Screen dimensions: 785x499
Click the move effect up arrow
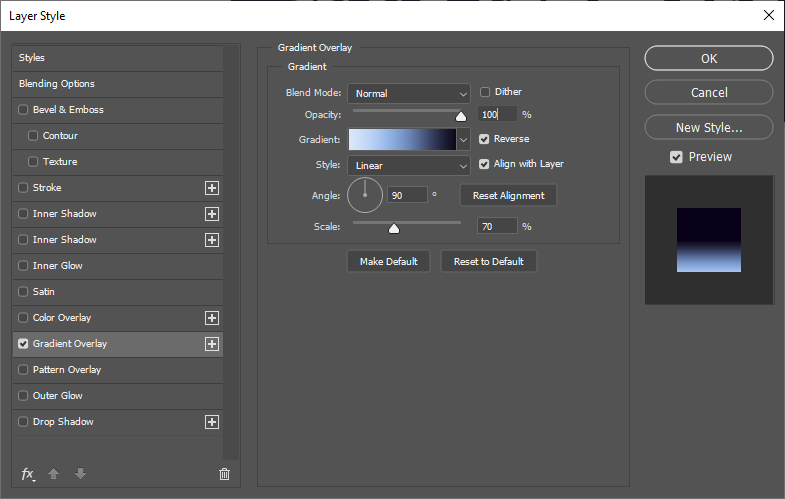pyautogui.click(x=55, y=474)
